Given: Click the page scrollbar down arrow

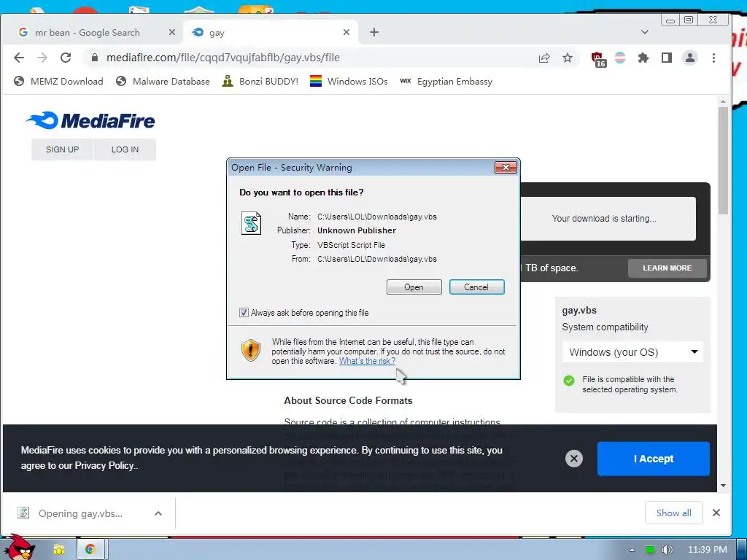Looking at the screenshot, I should (x=723, y=486).
